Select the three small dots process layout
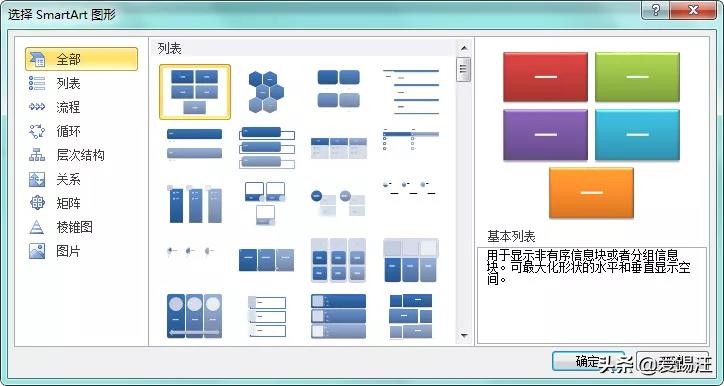724x386 pixels. coord(190,251)
